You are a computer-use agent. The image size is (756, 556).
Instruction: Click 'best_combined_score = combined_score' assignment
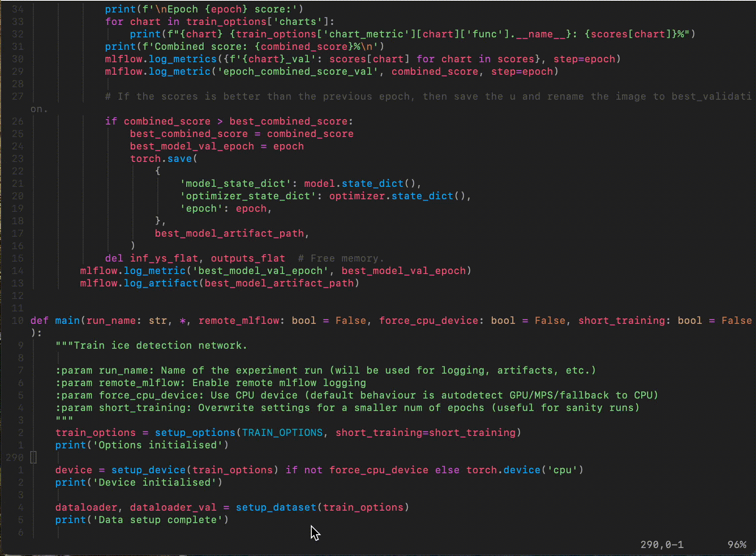[241, 134]
